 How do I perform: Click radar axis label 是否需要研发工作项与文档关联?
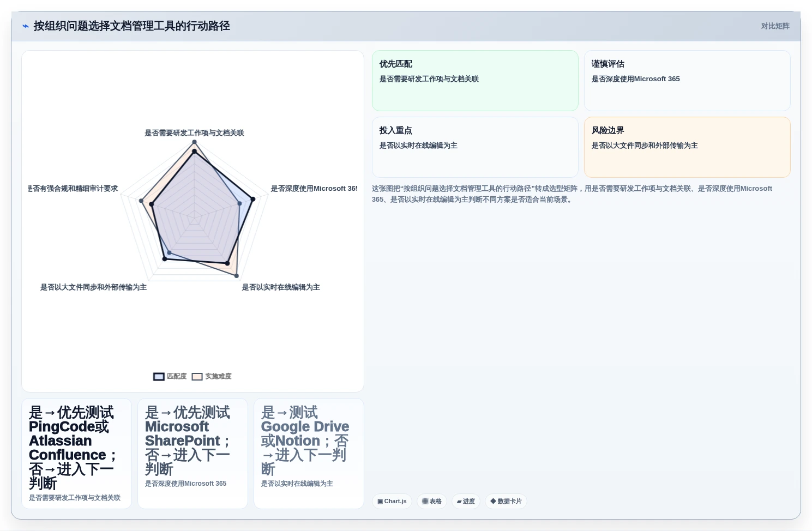[x=194, y=133]
